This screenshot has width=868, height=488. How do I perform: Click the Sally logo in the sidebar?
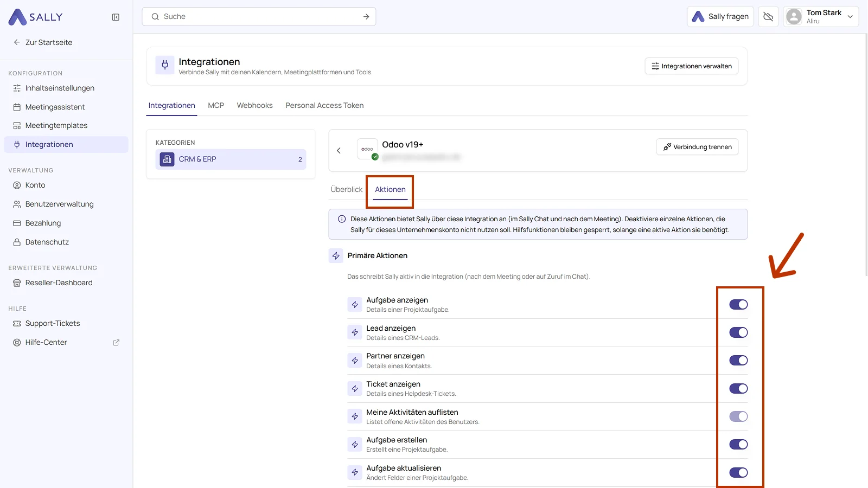click(36, 17)
